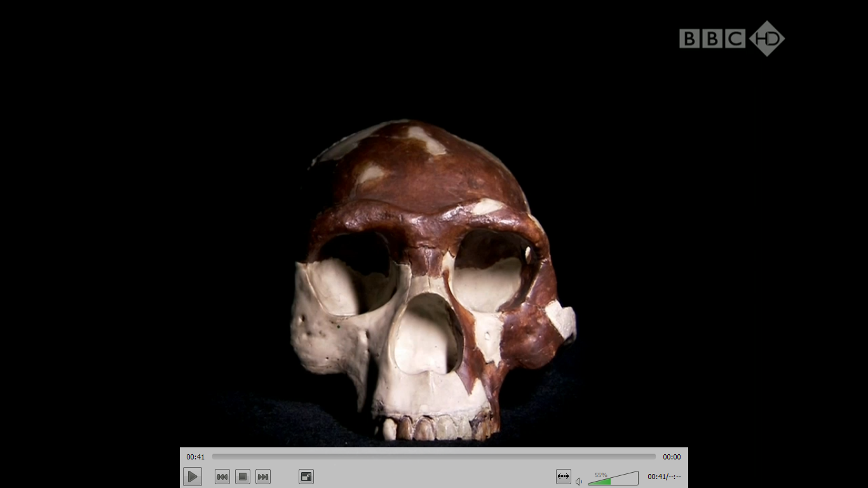Click the 00:41/--:-- time display
This screenshot has width=868, height=488.
tap(664, 477)
